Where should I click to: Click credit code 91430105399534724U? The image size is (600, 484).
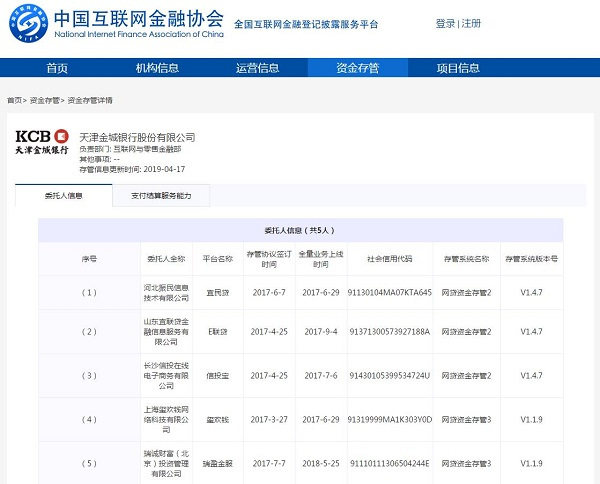pyautogui.click(x=390, y=376)
